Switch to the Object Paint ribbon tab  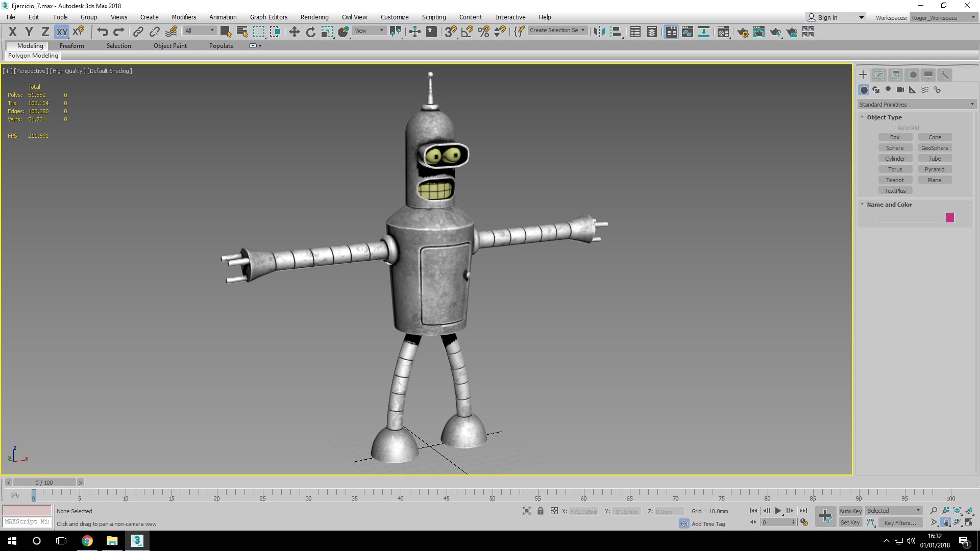pyautogui.click(x=170, y=45)
